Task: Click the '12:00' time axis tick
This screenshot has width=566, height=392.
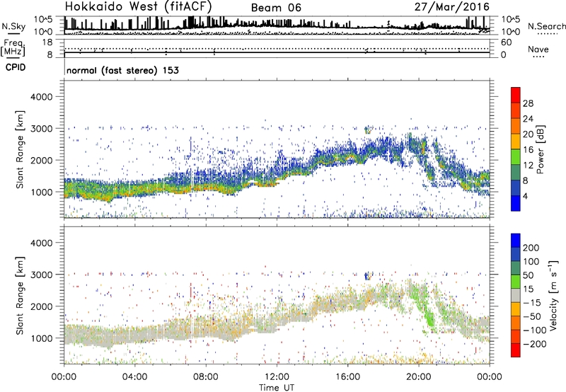Action: click(277, 377)
